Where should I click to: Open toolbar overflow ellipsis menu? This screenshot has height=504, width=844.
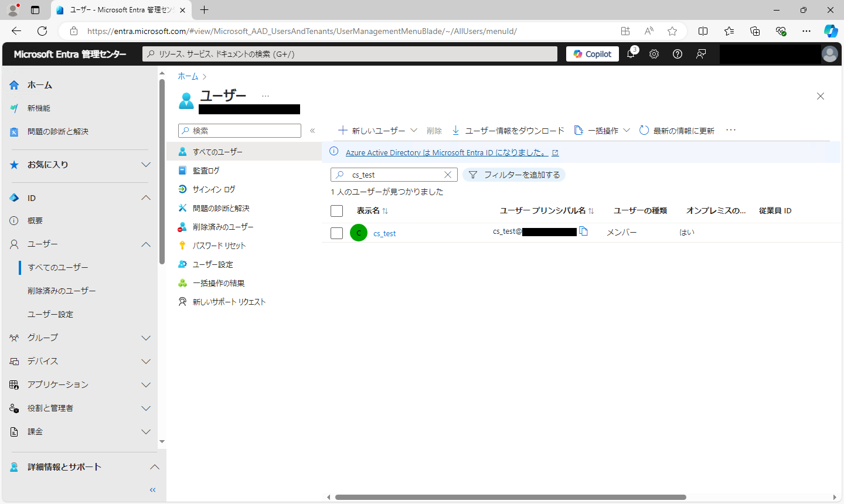point(731,130)
